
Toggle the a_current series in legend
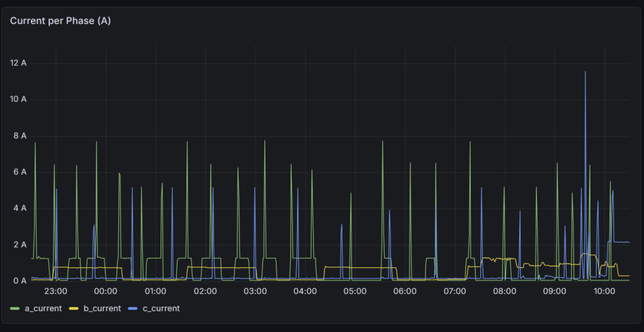click(x=43, y=308)
